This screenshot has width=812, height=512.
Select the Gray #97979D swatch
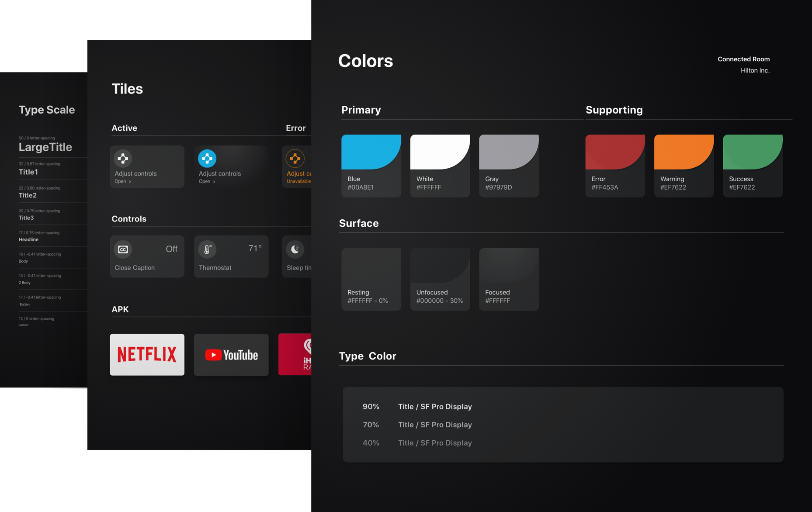pyautogui.click(x=509, y=166)
